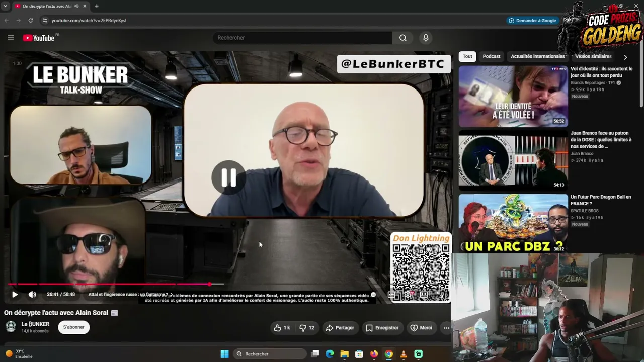Show more filter chips with right chevron
This screenshot has height=362, width=644.
625,57
